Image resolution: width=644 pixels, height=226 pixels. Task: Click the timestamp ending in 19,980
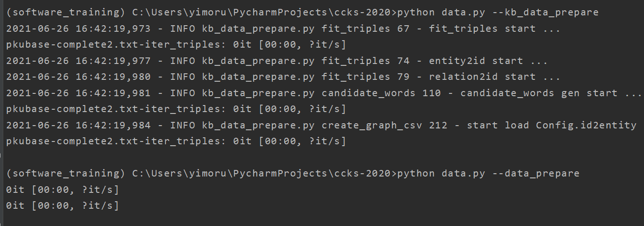(78, 77)
